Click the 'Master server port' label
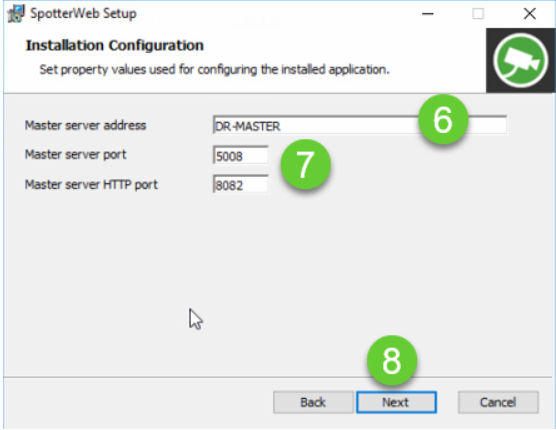 (x=76, y=155)
